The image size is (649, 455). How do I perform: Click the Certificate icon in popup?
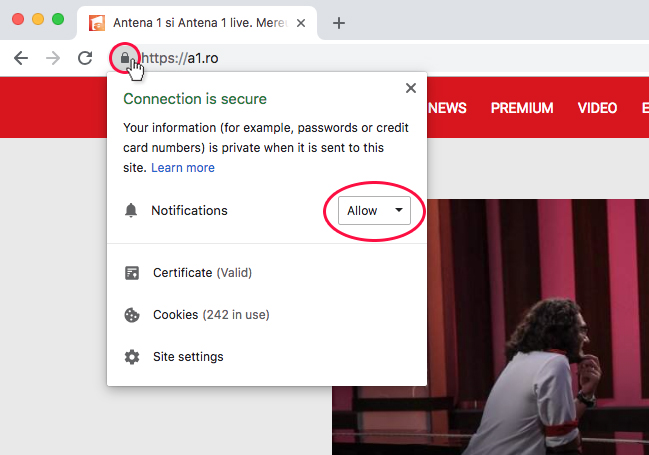[131, 273]
